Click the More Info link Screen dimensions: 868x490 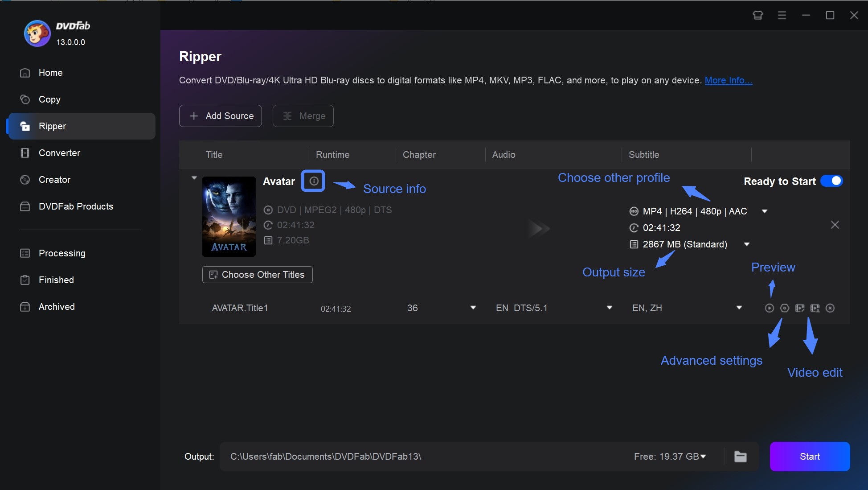[728, 79]
